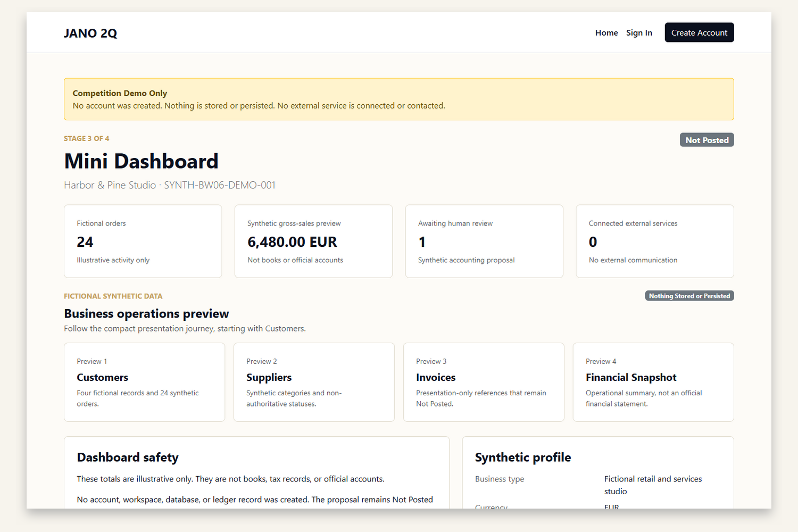The width and height of the screenshot is (798, 532).
Task: Click the Create Account button
Action: point(699,32)
